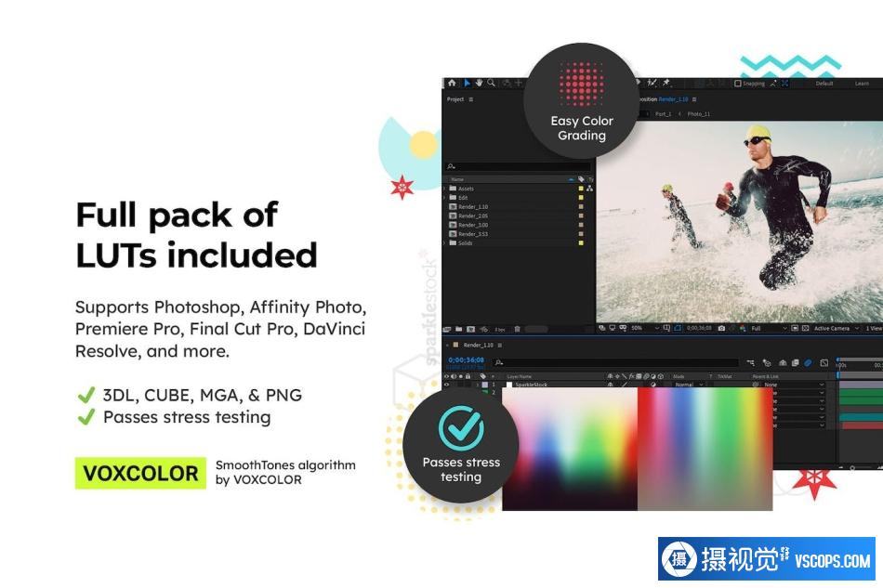Select the Render_2.05 composition item

(468, 216)
